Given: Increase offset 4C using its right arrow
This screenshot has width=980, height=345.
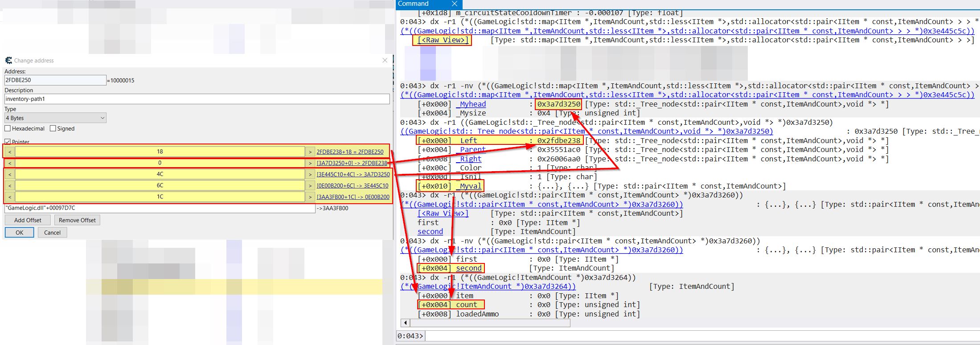Looking at the screenshot, I should point(310,174).
